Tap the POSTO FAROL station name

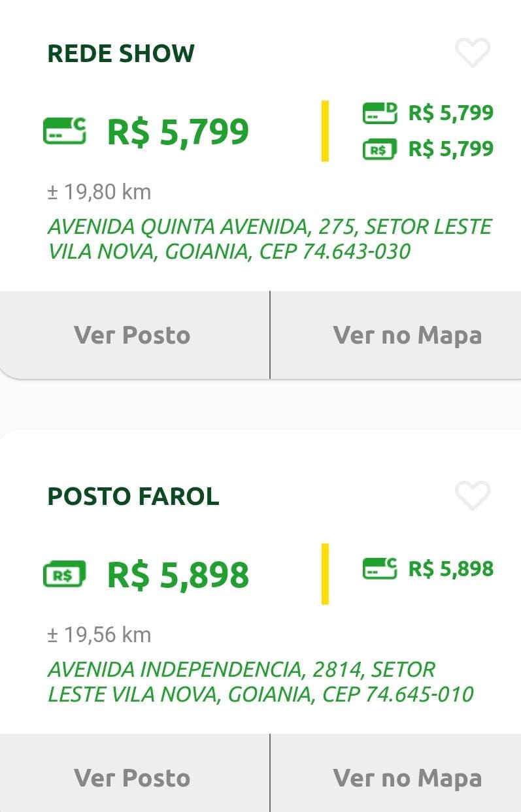coord(133,496)
